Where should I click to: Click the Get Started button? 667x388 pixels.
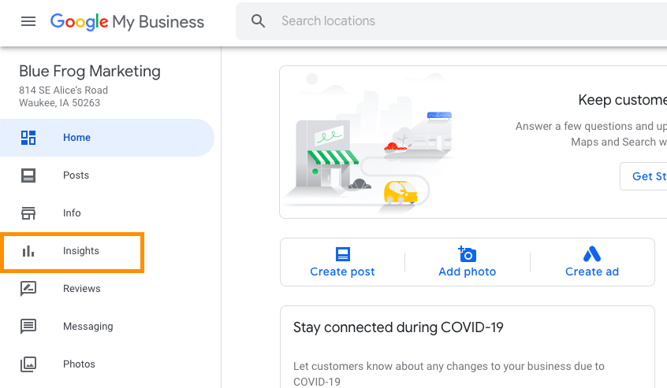(x=644, y=176)
